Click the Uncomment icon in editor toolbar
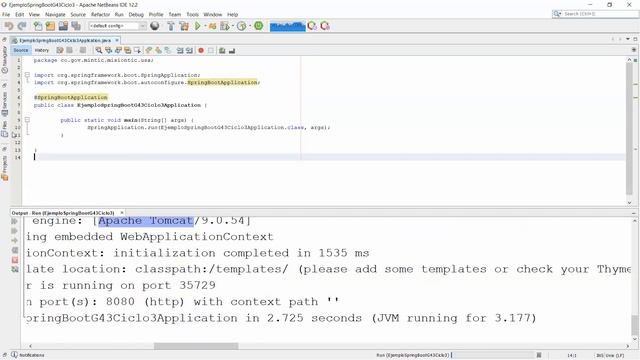Screen dimensions: 640x360 tap(232, 50)
